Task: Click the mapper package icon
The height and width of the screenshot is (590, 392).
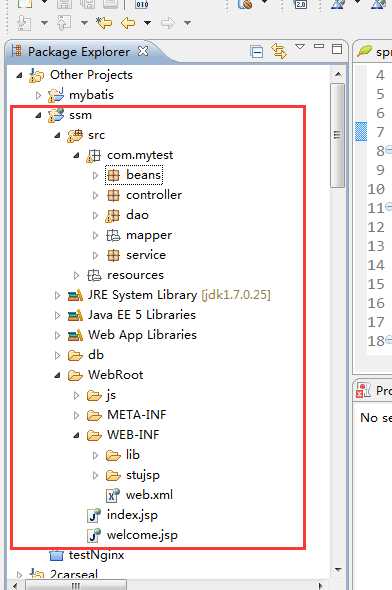Action: coord(113,235)
